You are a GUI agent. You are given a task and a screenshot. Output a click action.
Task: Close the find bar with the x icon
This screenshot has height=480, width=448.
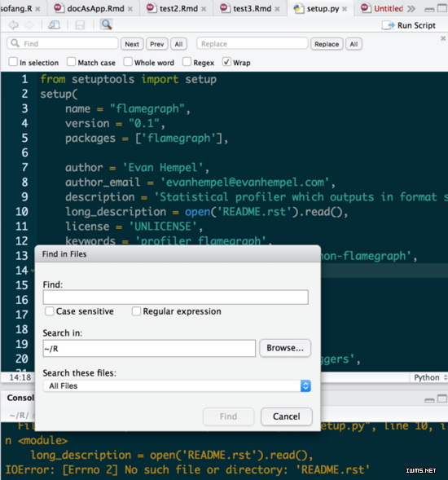coord(443,38)
